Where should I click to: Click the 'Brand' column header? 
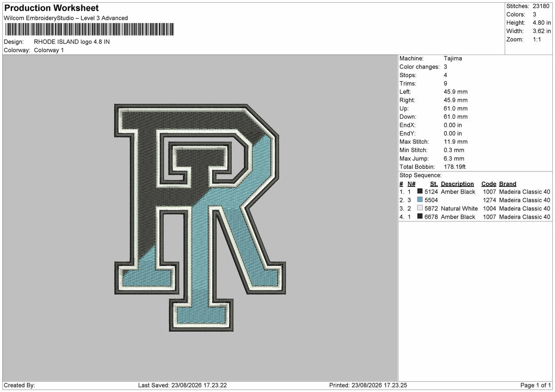coord(508,184)
